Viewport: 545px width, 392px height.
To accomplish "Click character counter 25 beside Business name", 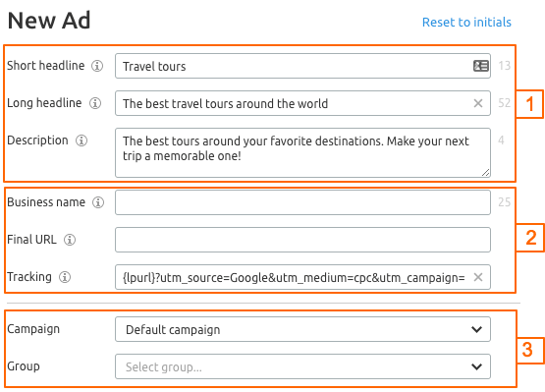I will pyautogui.click(x=505, y=202).
